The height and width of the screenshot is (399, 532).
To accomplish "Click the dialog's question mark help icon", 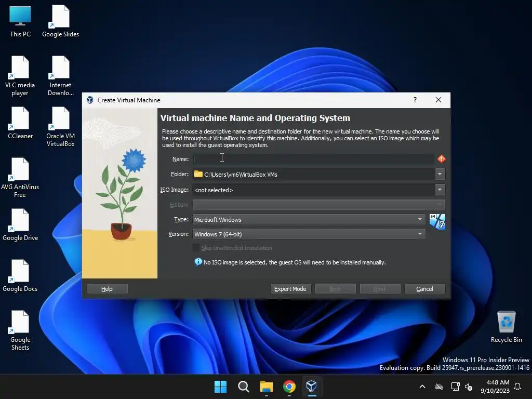I will pyautogui.click(x=415, y=100).
